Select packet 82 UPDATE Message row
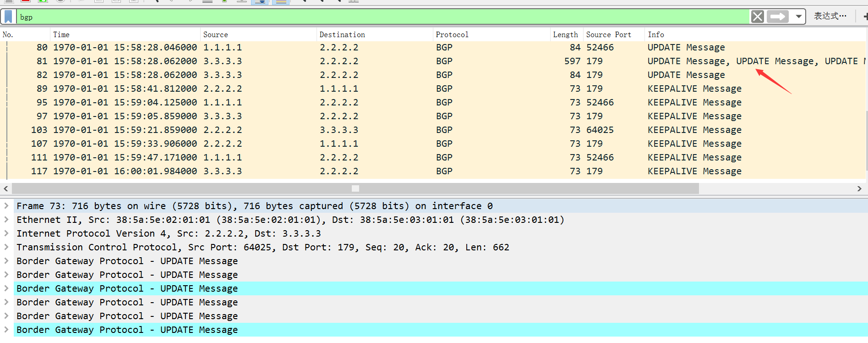Screen dimensions: 868x343 [433, 75]
